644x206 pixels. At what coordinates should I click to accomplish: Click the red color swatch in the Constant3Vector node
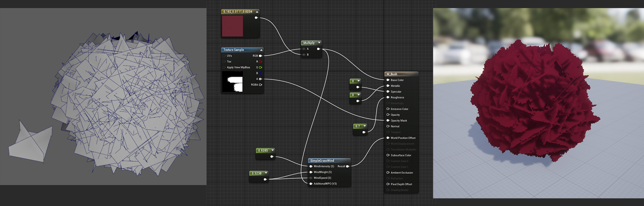coord(232,26)
